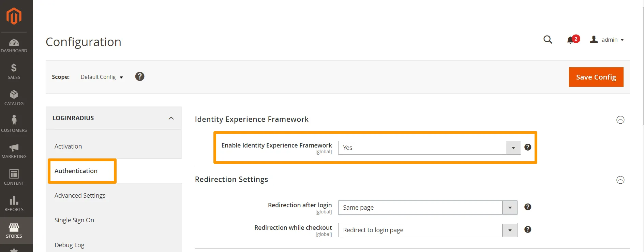Viewport: 644px width, 252px height.
Task: Open the Redirection while checkout dropdown
Action: [427, 230]
